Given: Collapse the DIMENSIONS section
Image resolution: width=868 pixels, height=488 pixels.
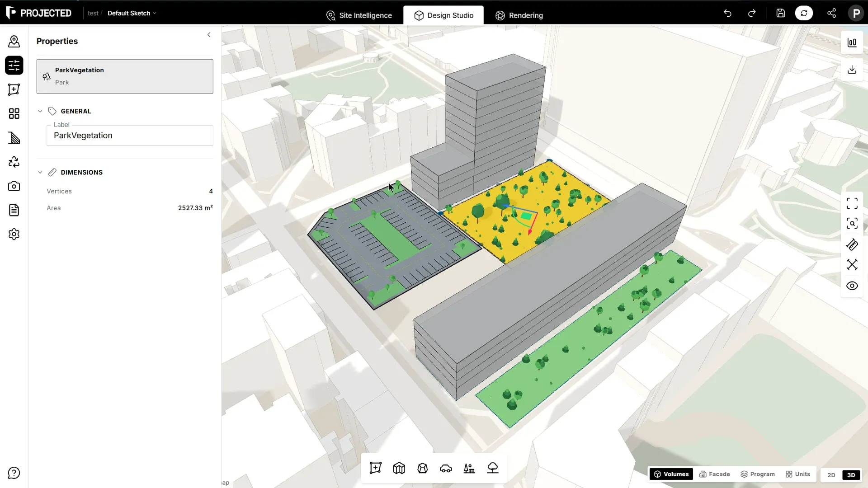Looking at the screenshot, I should pyautogui.click(x=40, y=172).
